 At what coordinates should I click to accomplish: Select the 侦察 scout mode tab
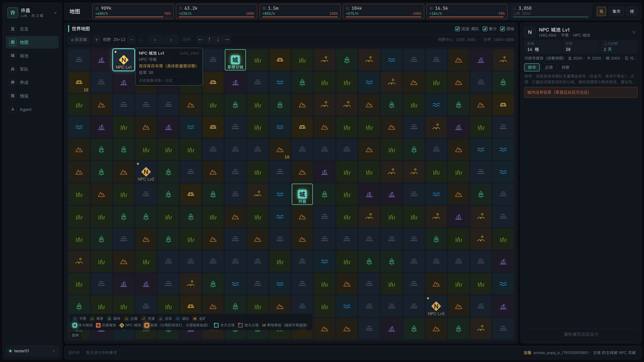[566, 67]
